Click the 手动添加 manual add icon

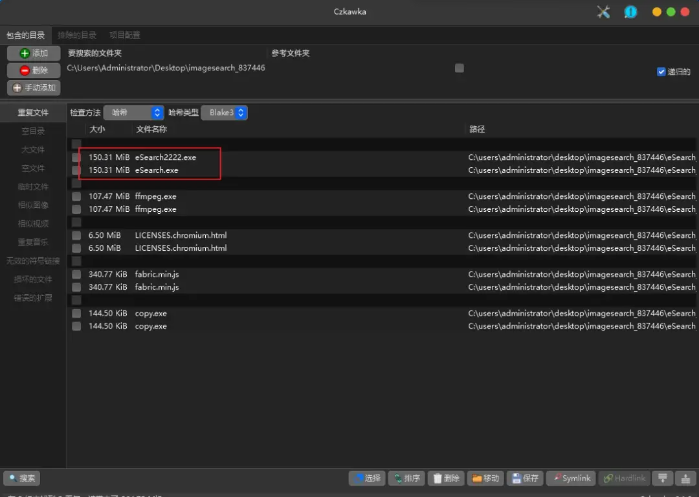pos(15,87)
